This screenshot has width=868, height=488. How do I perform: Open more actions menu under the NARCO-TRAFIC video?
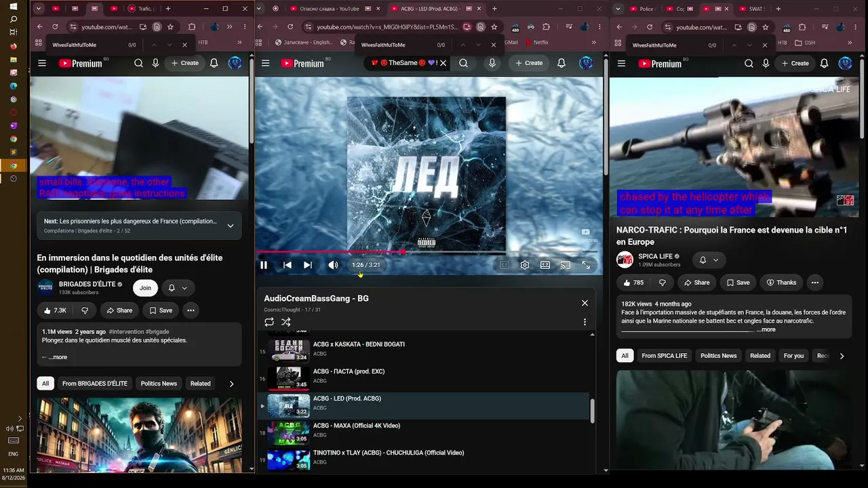pos(815,283)
